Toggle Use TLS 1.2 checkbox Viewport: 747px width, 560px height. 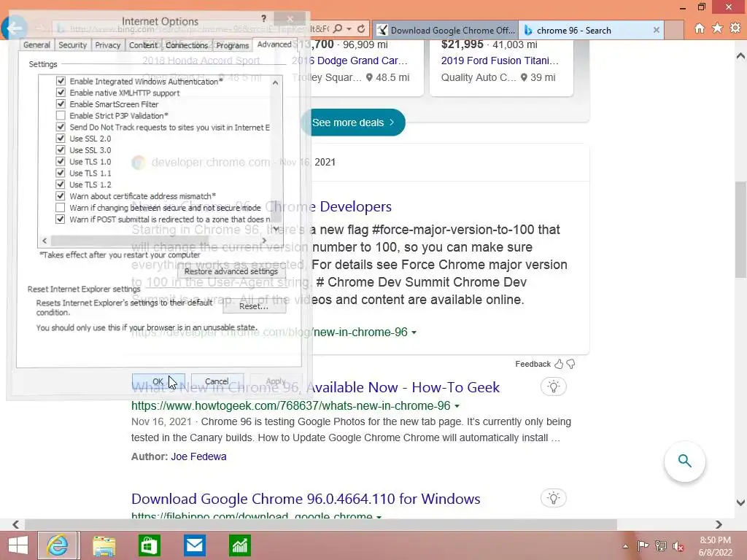coord(61,184)
